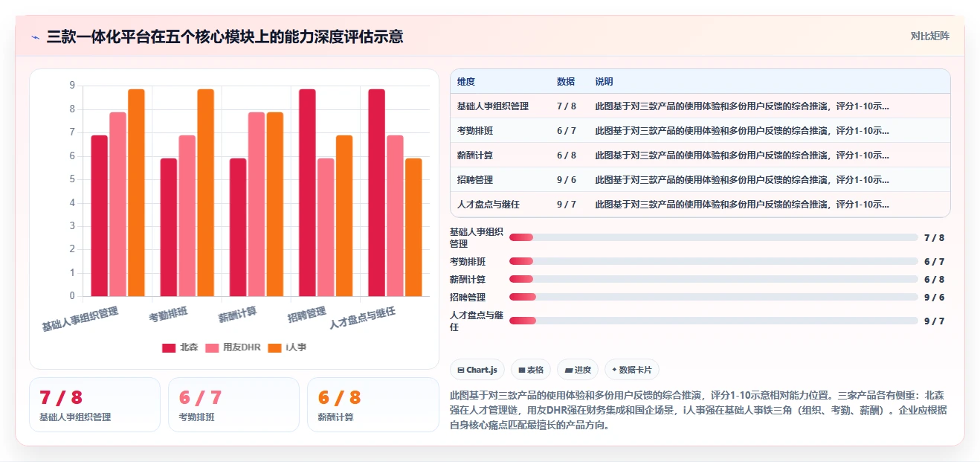Click table value 7 / 8
The height and width of the screenshot is (462, 980).
pyautogui.click(x=567, y=106)
